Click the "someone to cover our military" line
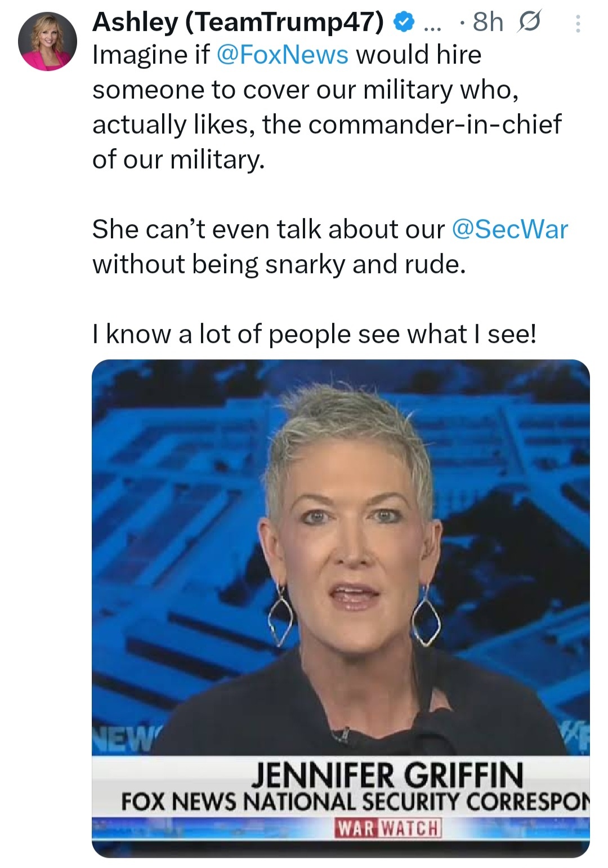The width and height of the screenshot is (608, 868). [x=305, y=90]
